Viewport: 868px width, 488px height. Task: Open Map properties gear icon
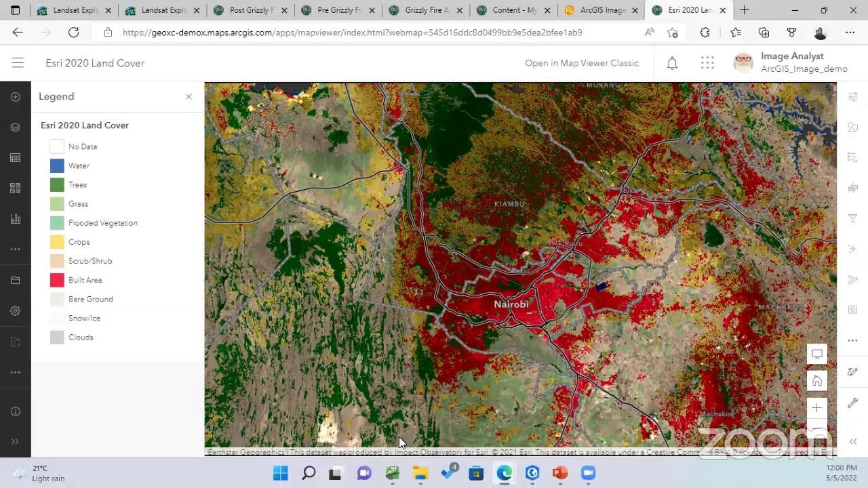(15, 311)
